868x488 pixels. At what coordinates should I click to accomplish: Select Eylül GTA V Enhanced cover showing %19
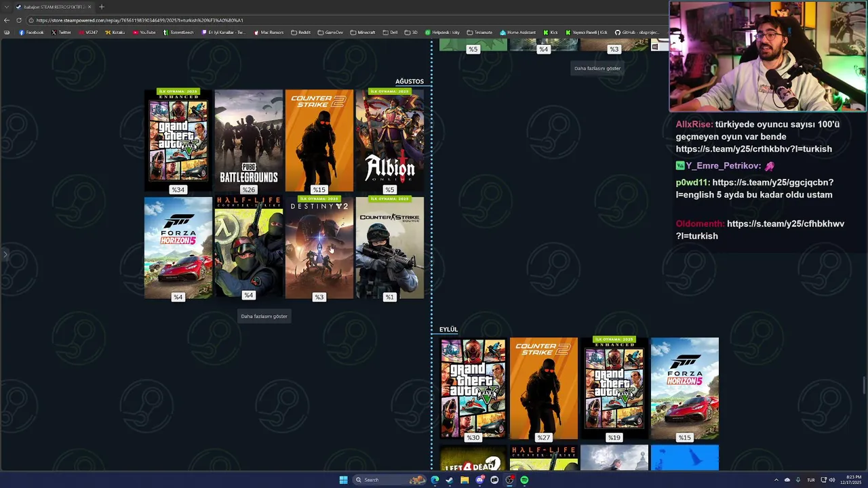(x=614, y=389)
